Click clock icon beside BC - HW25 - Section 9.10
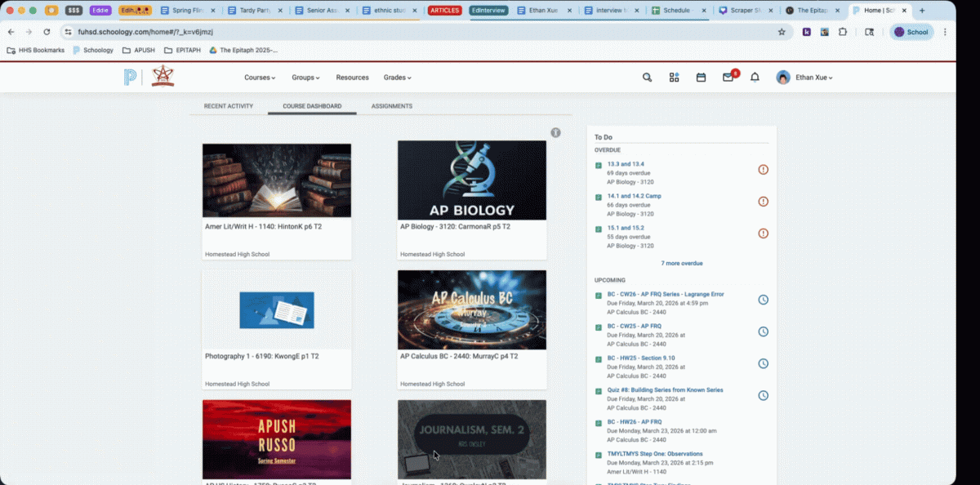Image resolution: width=980 pixels, height=485 pixels. 764,363
